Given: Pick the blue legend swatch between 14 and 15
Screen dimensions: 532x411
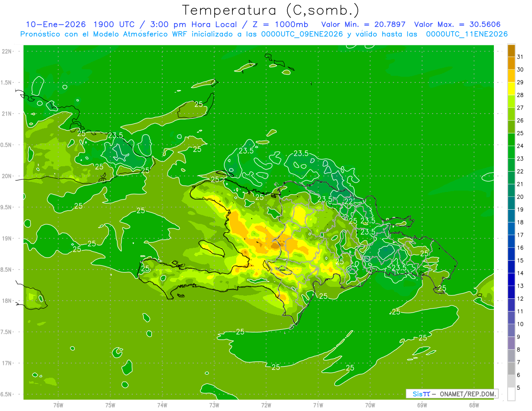Looking at the screenshot, I should (512, 267).
